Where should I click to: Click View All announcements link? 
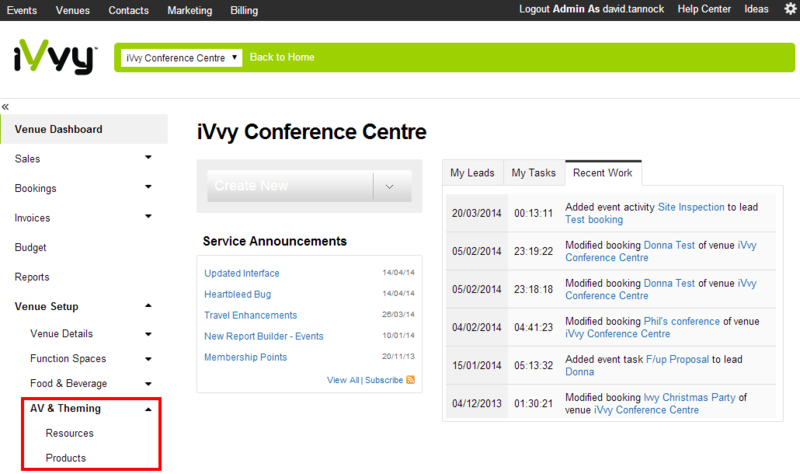pos(343,380)
